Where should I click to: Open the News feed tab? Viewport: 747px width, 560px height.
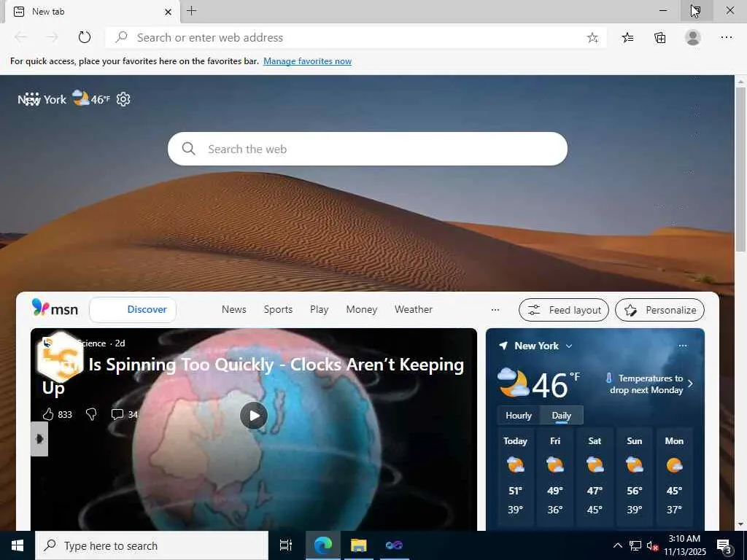(234, 309)
